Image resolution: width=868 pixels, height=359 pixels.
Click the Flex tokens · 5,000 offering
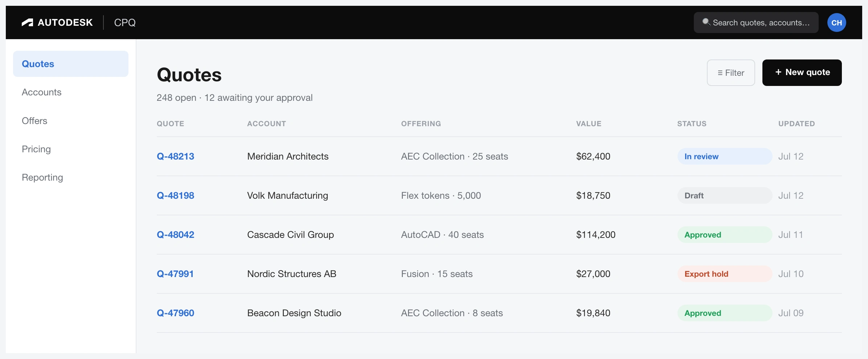pyautogui.click(x=441, y=195)
